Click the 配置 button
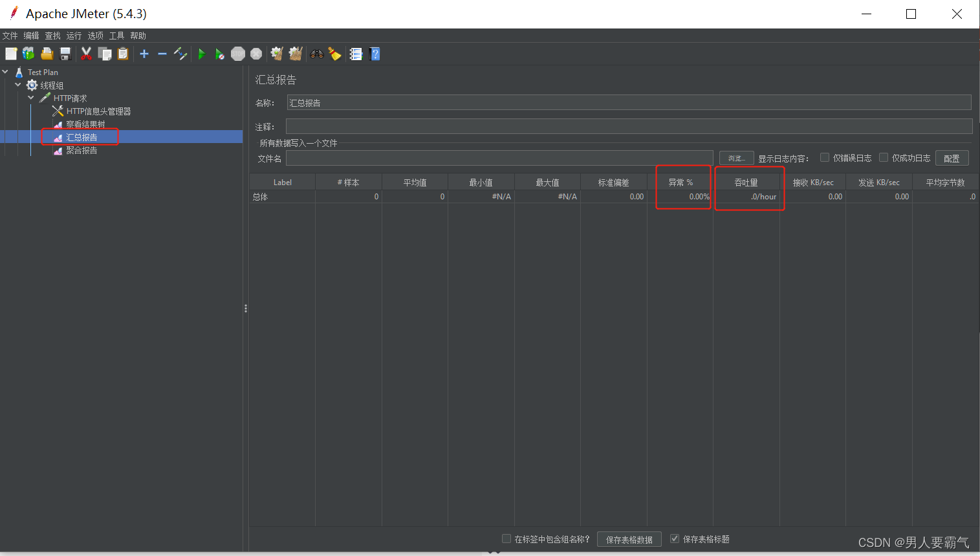980x556 pixels. point(952,158)
